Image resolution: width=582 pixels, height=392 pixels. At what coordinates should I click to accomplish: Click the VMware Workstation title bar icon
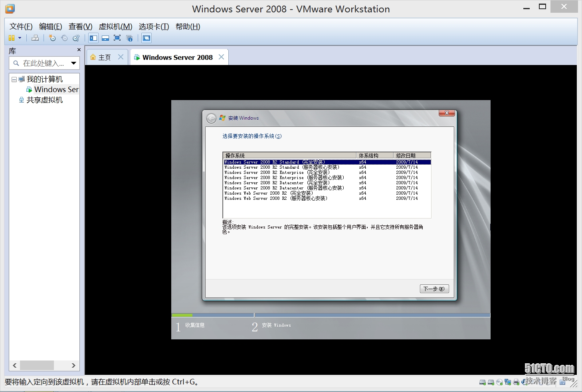click(10, 8)
